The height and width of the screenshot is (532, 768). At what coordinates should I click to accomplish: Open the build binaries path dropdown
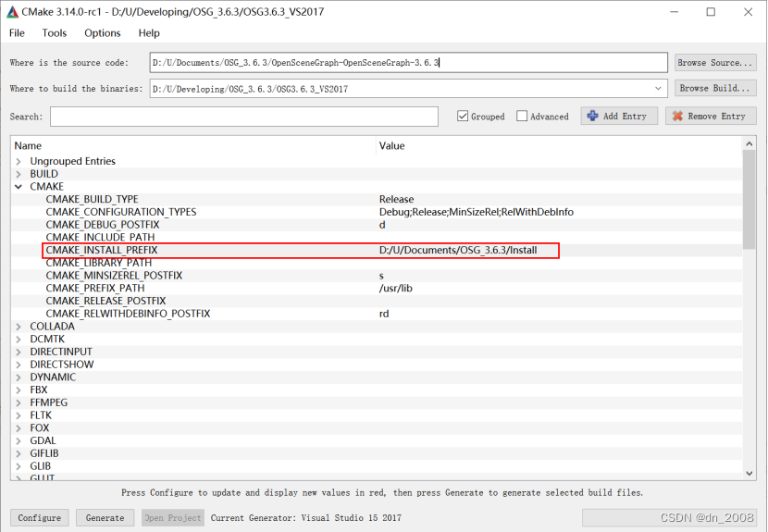point(658,89)
